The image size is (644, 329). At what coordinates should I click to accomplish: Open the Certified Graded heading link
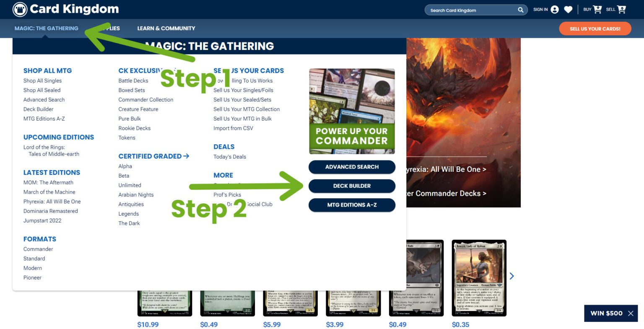[154, 156]
